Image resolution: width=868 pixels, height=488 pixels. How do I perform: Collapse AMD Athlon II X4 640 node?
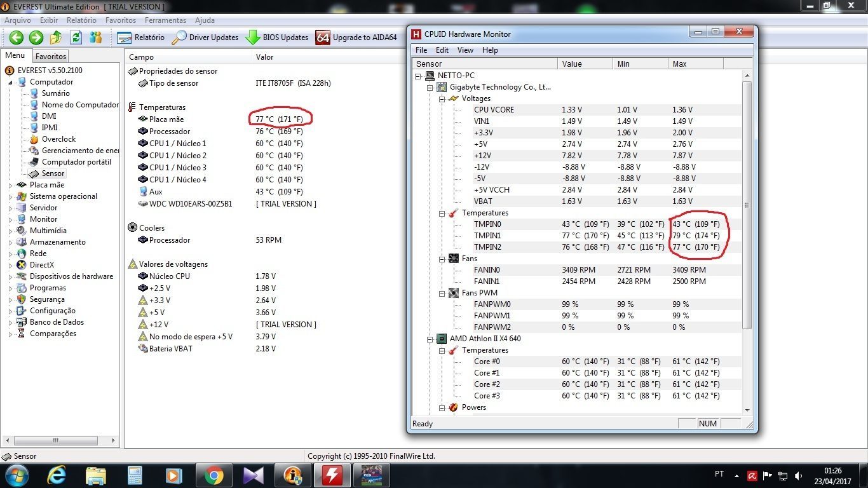point(430,339)
